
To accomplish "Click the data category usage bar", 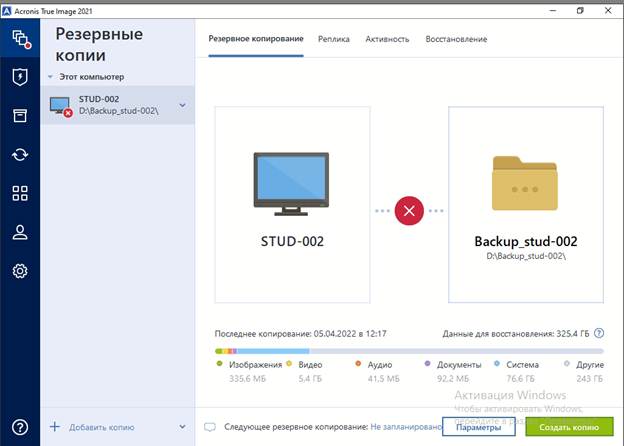I will point(409,351).
